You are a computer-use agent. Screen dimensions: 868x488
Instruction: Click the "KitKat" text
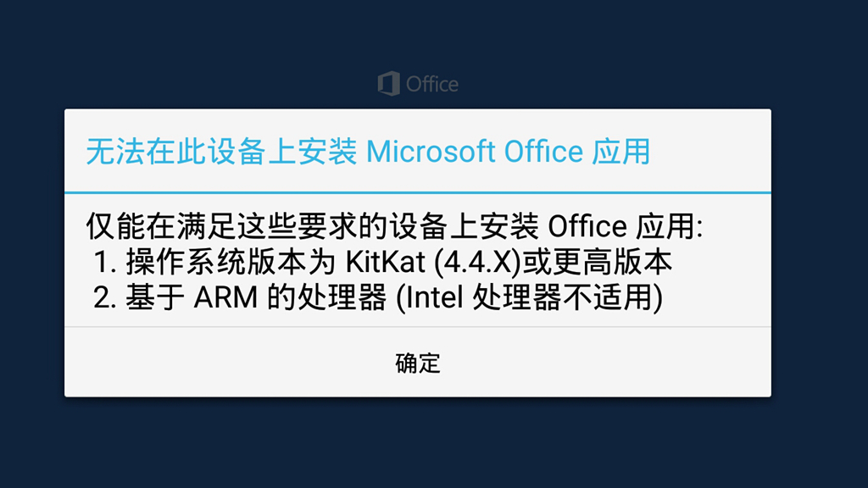click(386, 263)
